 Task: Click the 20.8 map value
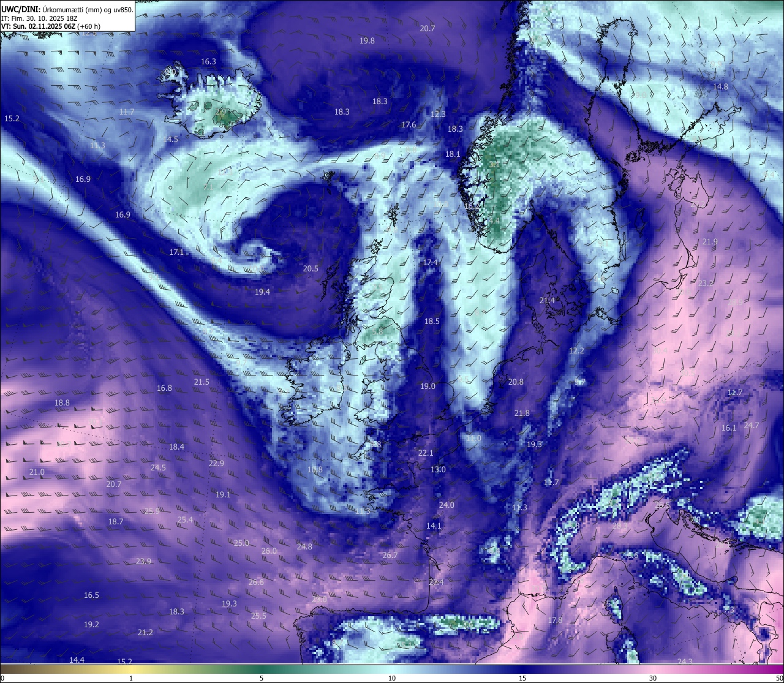point(516,382)
